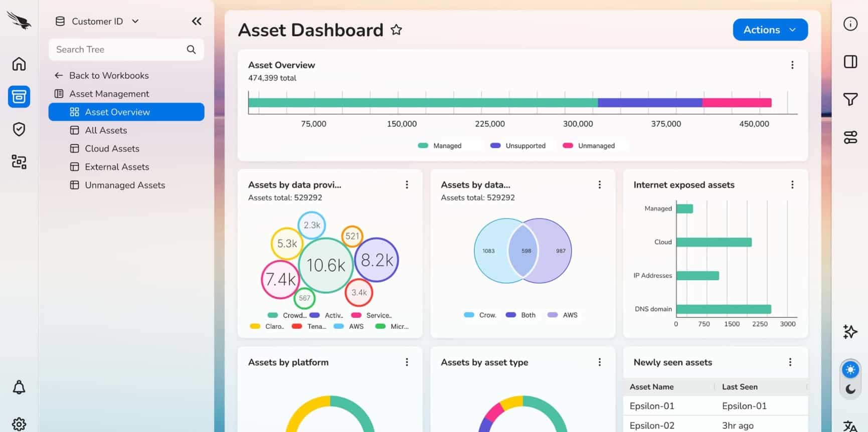Select Asset Overview in the tree
Screen dimensions: 868x432
pos(126,112)
